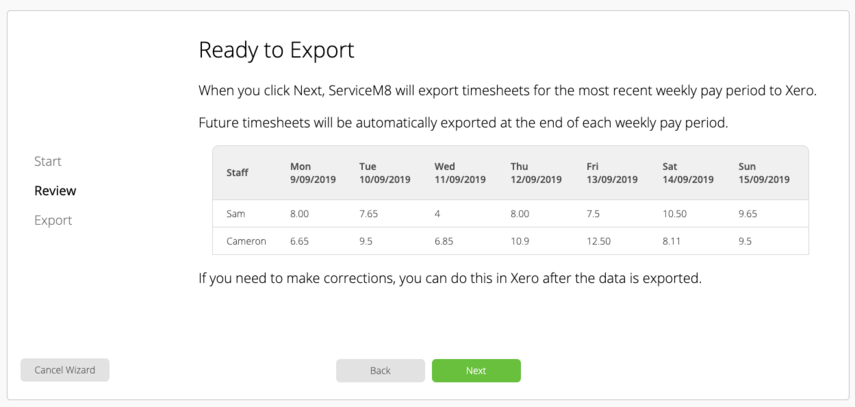Click Sam's Saturday hours value 10.50
Screen dimensions: 855x407
coord(675,214)
